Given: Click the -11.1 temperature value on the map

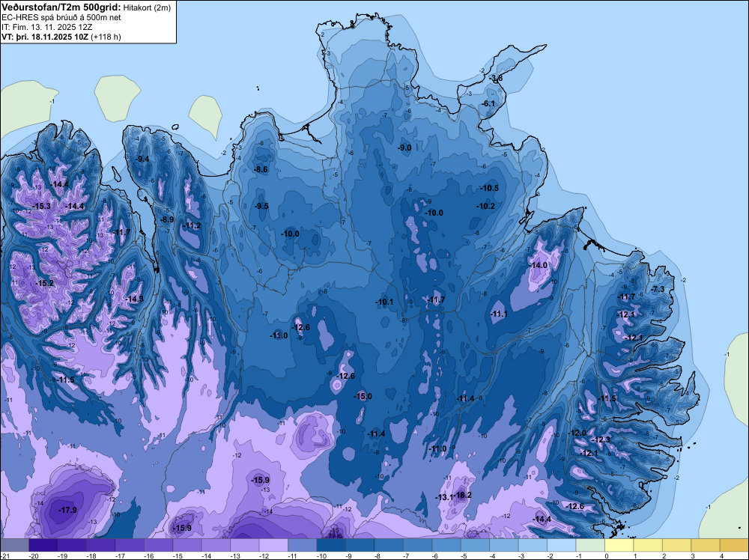Looking at the screenshot, I should coord(498,314).
